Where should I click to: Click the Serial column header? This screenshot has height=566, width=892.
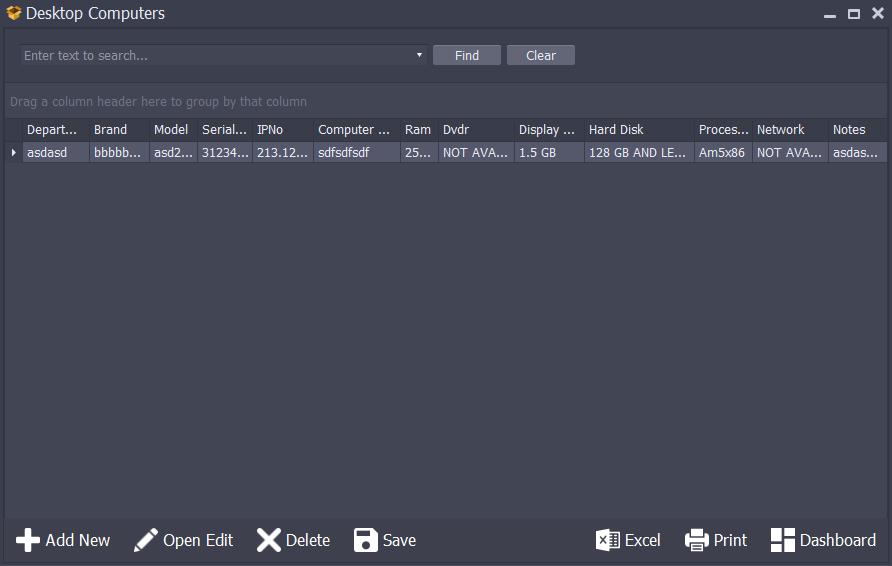(x=225, y=130)
